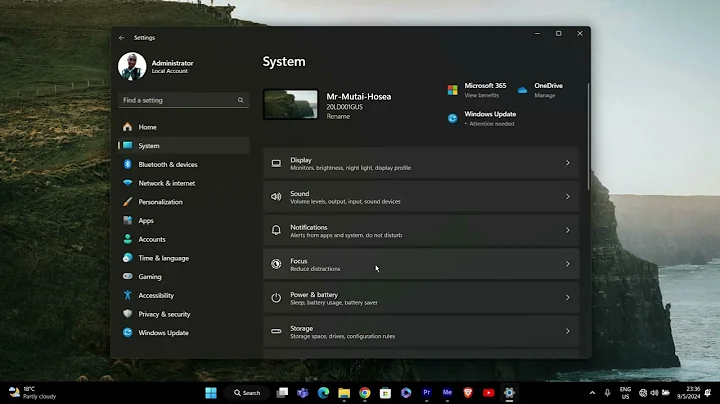Expand the Power & battery chevron
Viewport: 720px width, 404px height.
click(x=568, y=297)
